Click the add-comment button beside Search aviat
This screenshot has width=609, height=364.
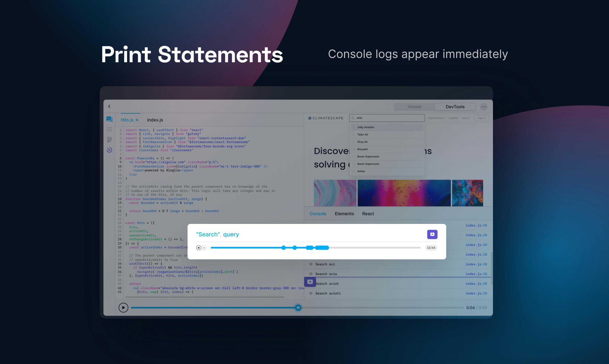click(310, 282)
